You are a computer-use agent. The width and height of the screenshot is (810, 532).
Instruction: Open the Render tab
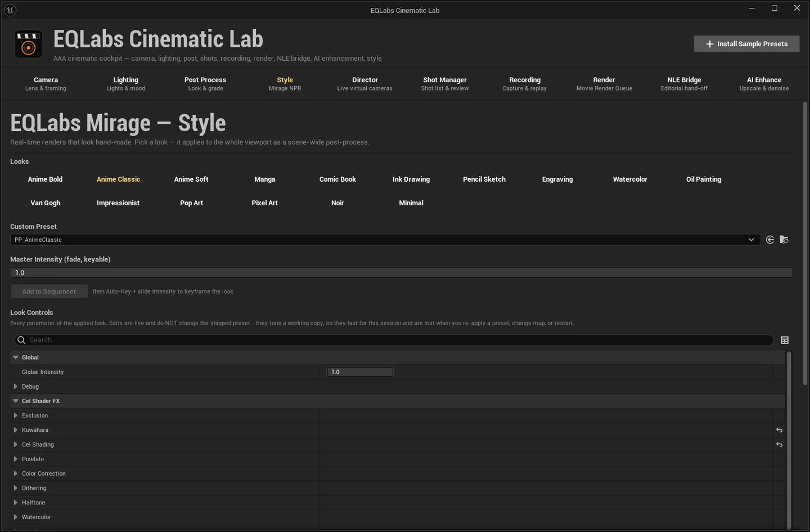pyautogui.click(x=604, y=84)
